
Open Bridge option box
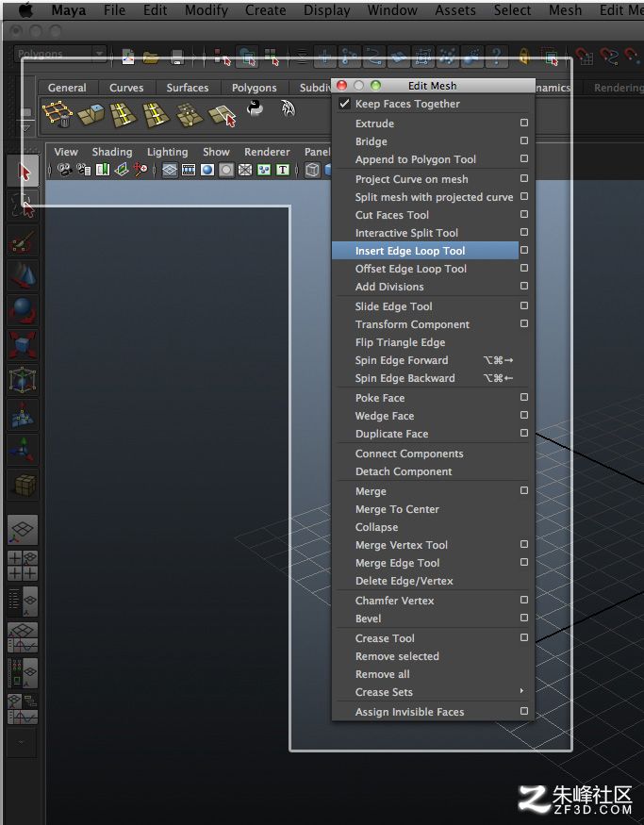click(524, 140)
